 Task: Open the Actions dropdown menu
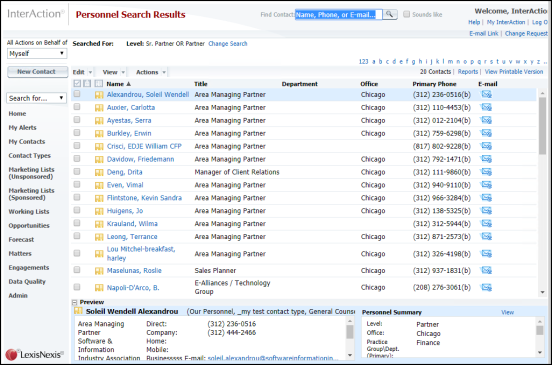point(151,72)
